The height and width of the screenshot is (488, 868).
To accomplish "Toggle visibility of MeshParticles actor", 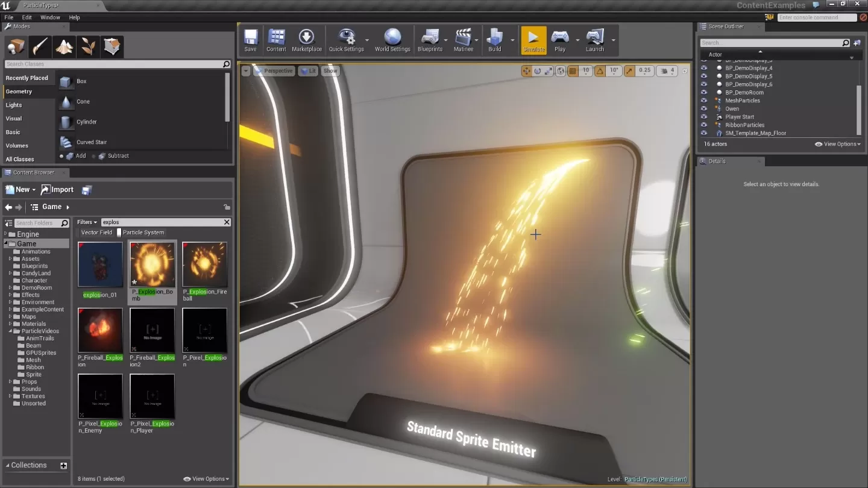I will tap(703, 101).
